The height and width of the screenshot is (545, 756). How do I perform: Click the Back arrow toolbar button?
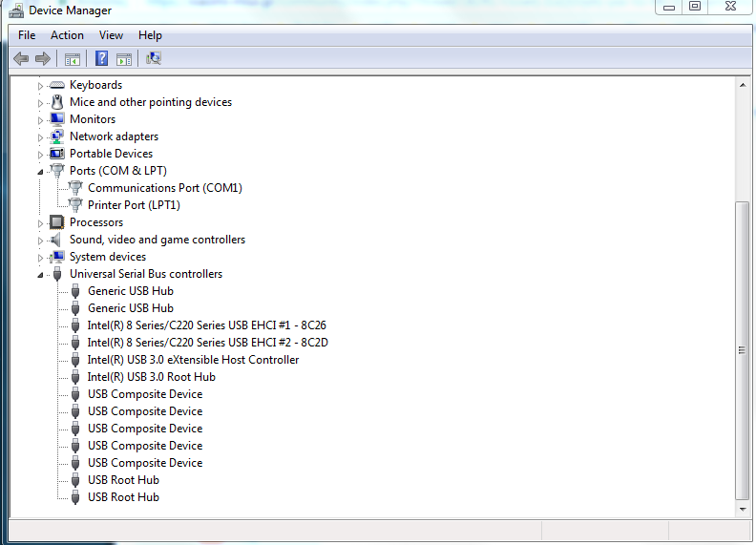click(21, 59)
